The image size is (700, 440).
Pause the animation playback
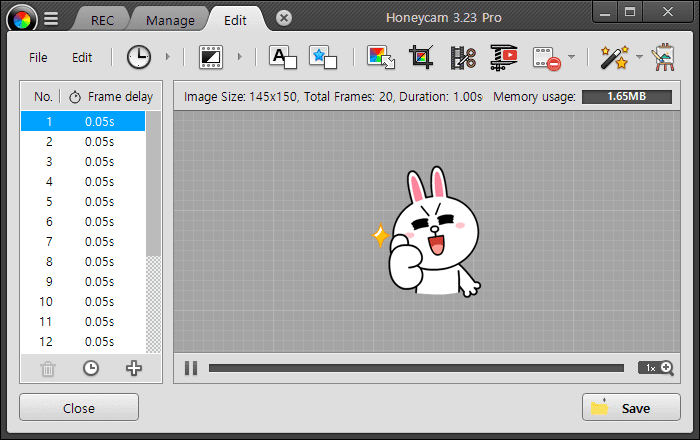pos(191,368)
